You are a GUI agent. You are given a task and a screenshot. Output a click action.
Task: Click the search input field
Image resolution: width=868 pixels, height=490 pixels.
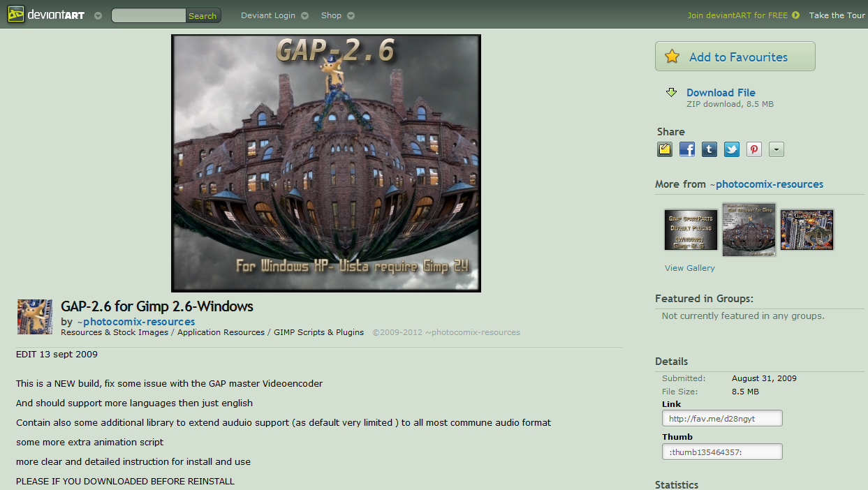[149, 15]
